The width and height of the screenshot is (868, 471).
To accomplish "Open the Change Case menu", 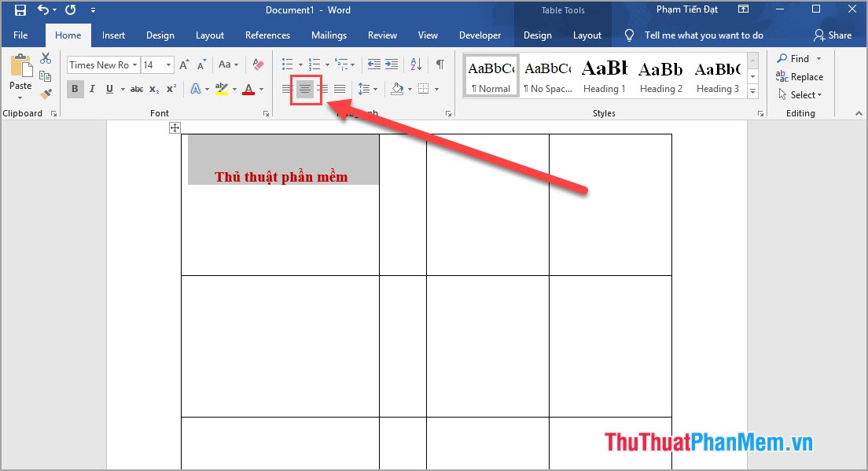I will [228, 64].
